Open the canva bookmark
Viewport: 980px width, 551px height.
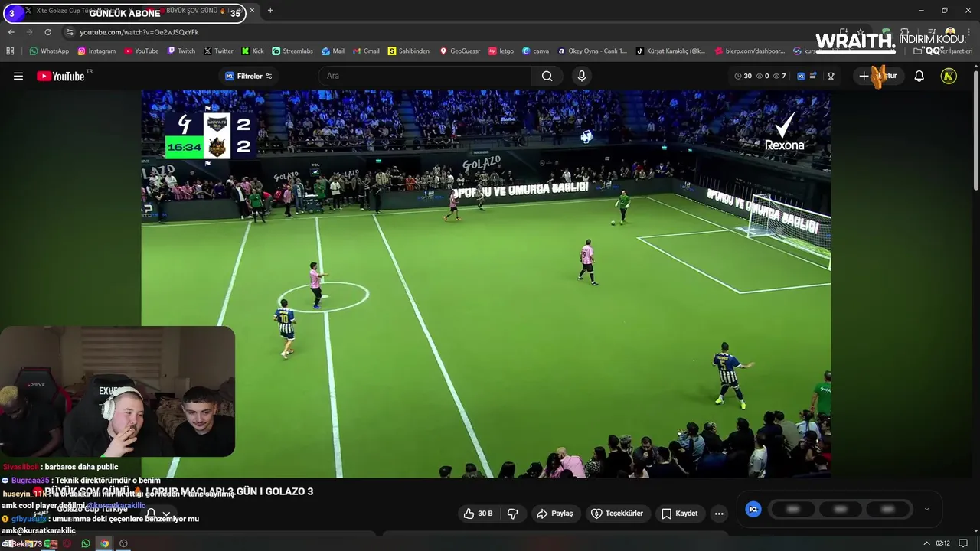[535, 51]
